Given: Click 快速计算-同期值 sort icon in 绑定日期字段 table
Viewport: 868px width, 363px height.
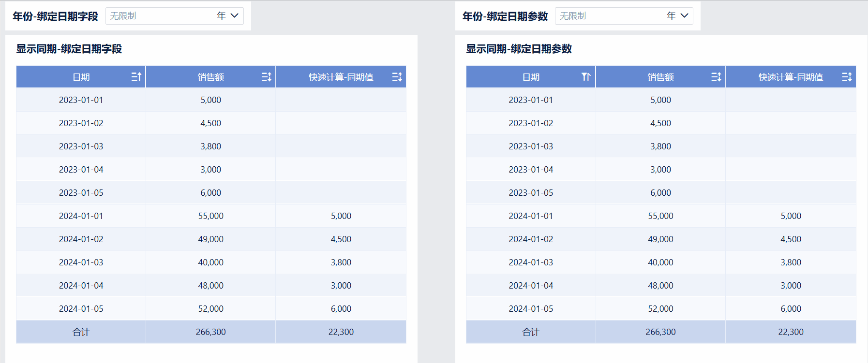Looking at the screenshot, I should pos(397,77).
